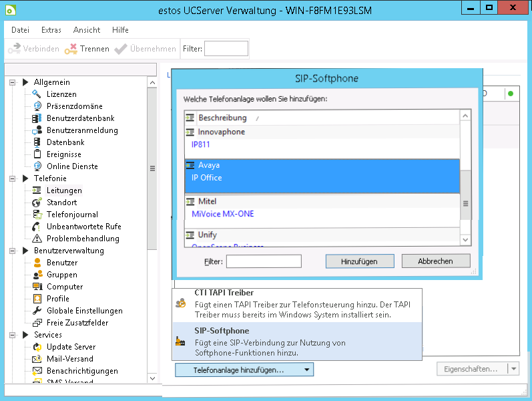
Task: Open the Extras menu
Action: point(51,30)
